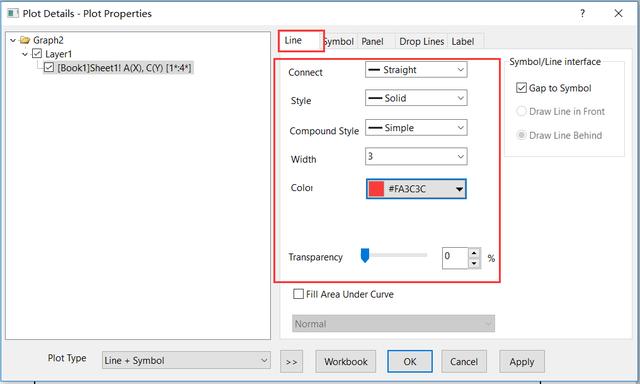Select Draw Line in Front option
Image resolution: width=640 pixels, height=384 pixels.
click(521, 111)
